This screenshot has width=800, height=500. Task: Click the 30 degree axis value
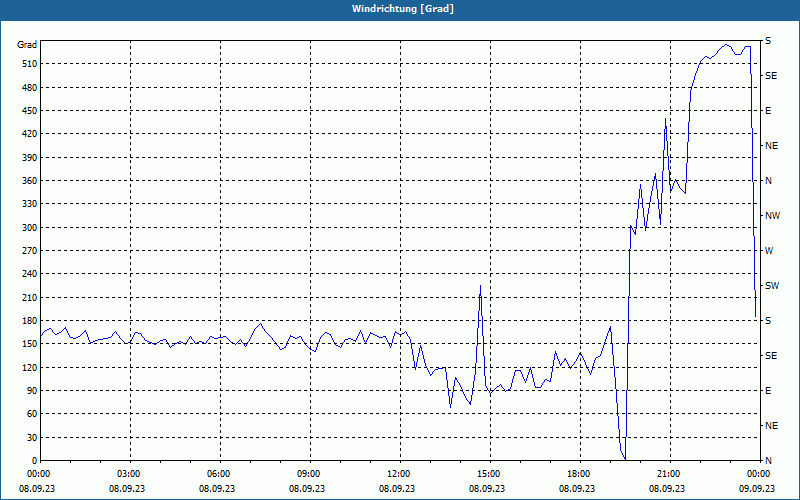tap(31, 437)
